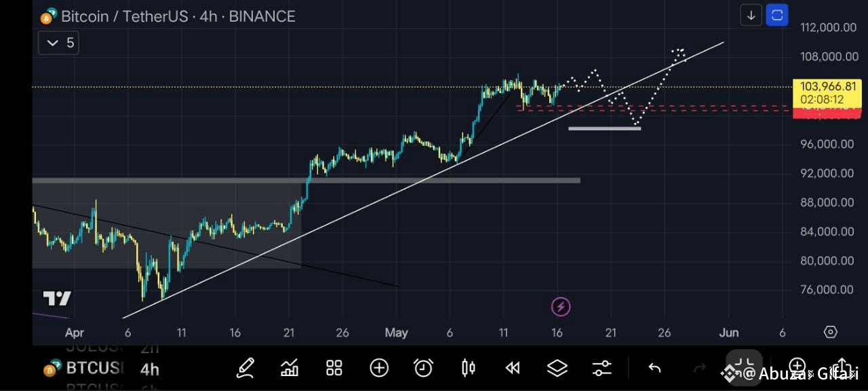Tap the 84,000.00 price scale label

tap(827, 231)
